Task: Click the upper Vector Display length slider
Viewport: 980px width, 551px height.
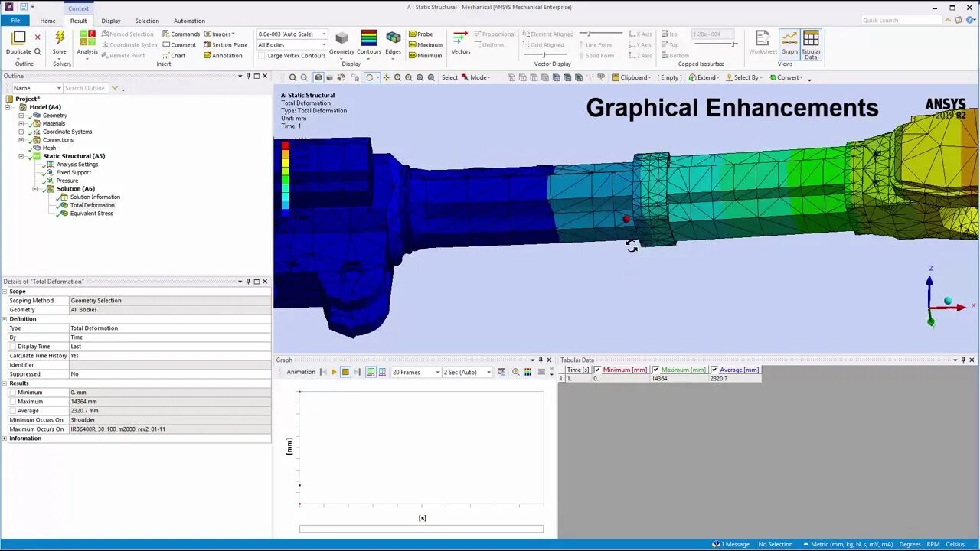Action: tap(599, 34)
